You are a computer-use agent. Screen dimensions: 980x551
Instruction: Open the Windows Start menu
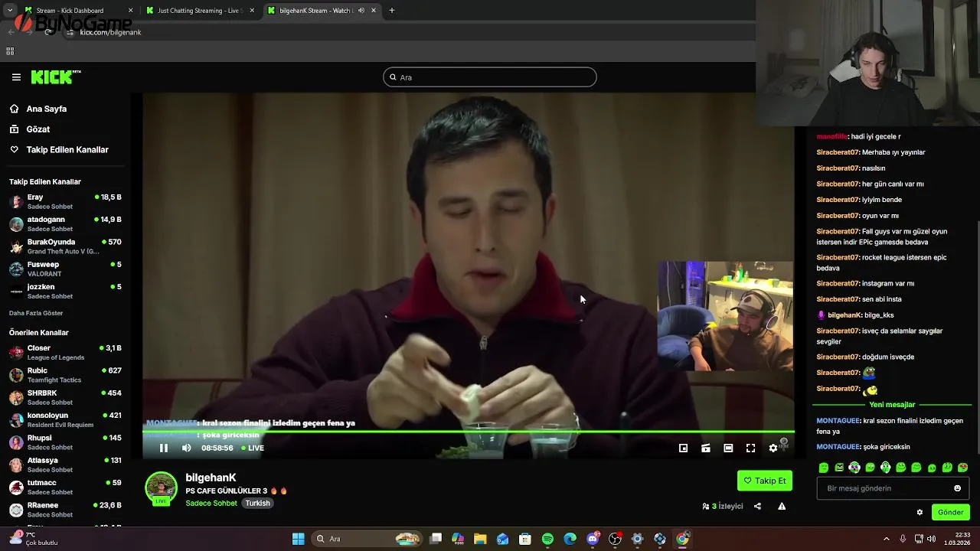(299, 539)
